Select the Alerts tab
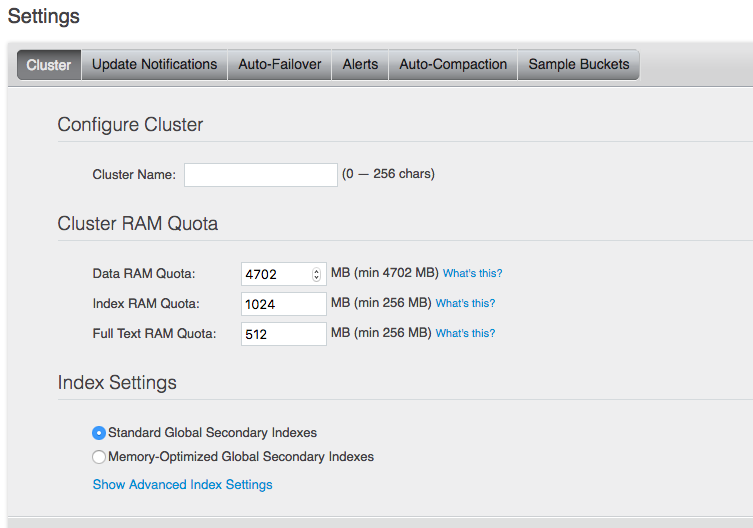753x528 pixels. (360, 65)
